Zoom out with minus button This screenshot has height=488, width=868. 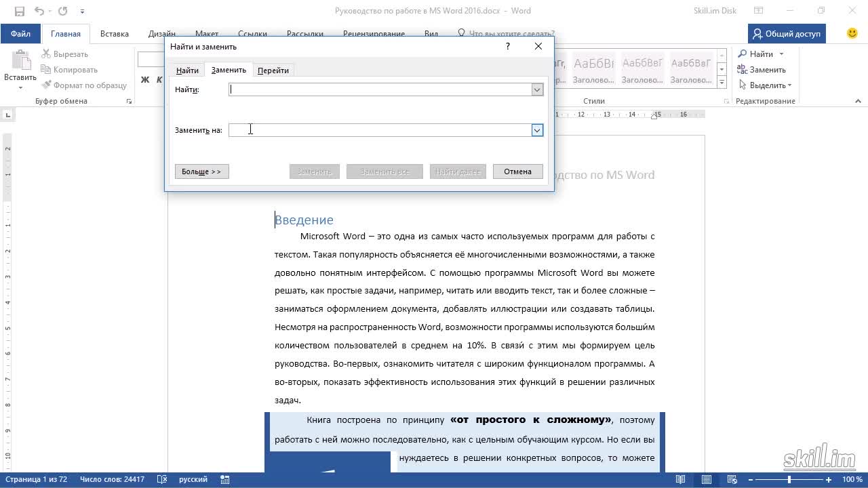click(751, 480)
